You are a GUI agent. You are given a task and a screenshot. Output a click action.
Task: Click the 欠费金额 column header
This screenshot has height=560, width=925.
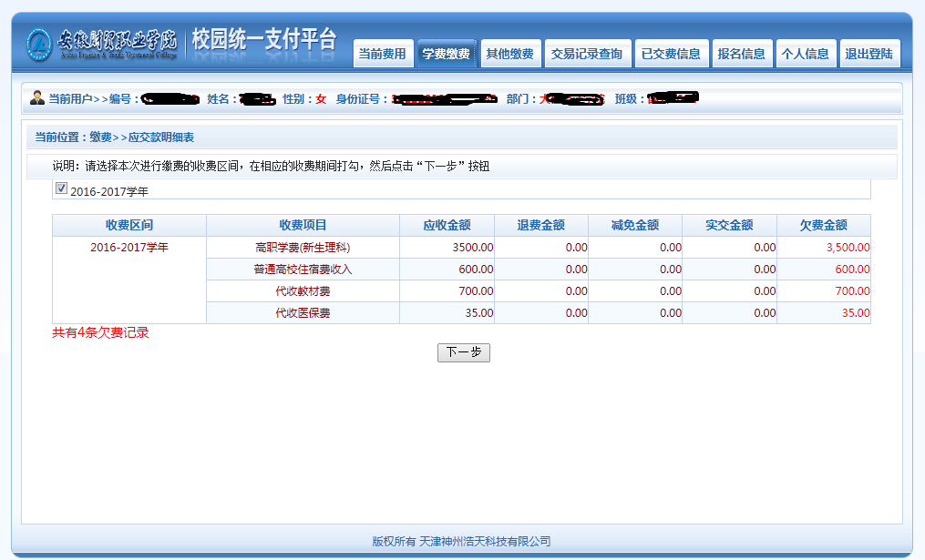(x=823, y=225)
